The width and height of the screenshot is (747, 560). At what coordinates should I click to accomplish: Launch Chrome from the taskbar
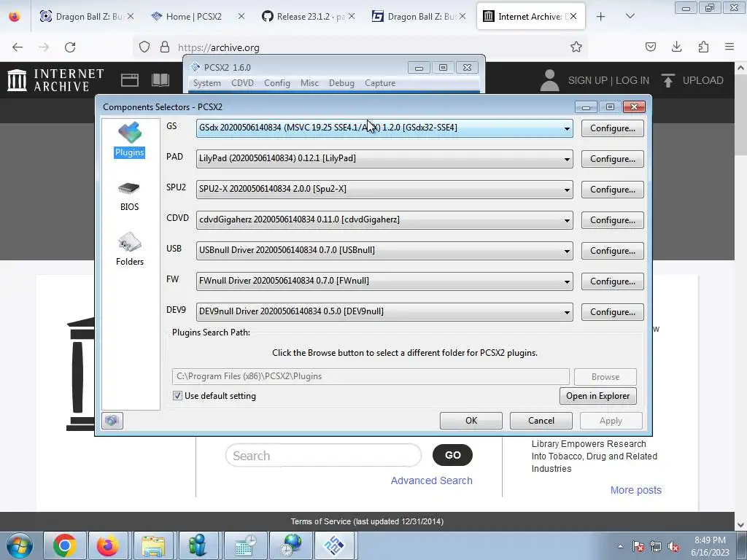(x=65, y=545)
